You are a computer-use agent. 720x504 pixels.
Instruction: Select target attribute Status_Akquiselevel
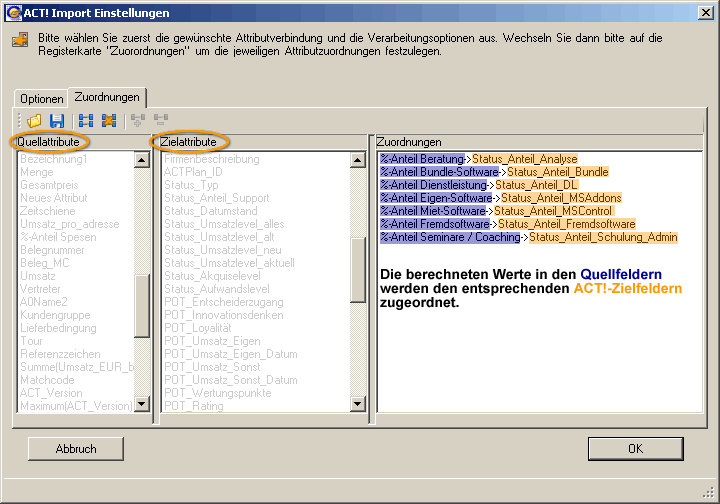[212, 276]
